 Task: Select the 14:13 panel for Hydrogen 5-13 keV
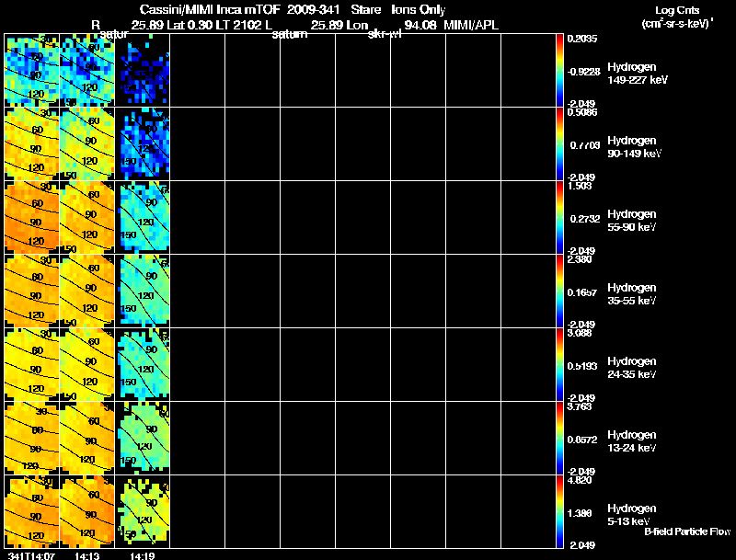pyautogui.click(x=86, y=511)
